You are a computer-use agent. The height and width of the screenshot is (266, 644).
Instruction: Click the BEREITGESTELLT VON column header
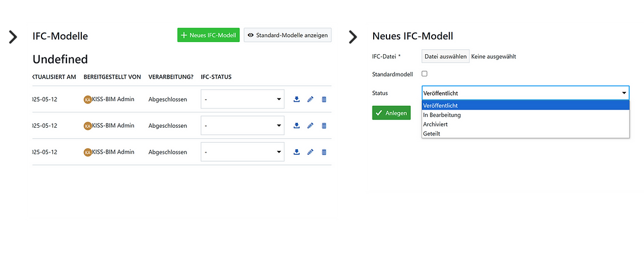(x=112, y=77)
